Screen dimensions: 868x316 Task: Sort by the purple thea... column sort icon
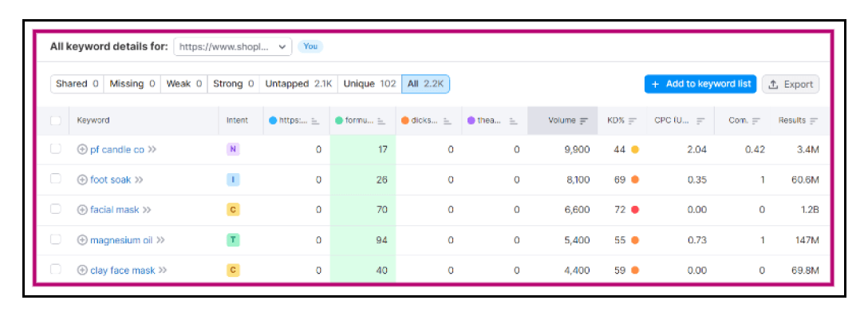pyautogui.click(x=514, y=120)
